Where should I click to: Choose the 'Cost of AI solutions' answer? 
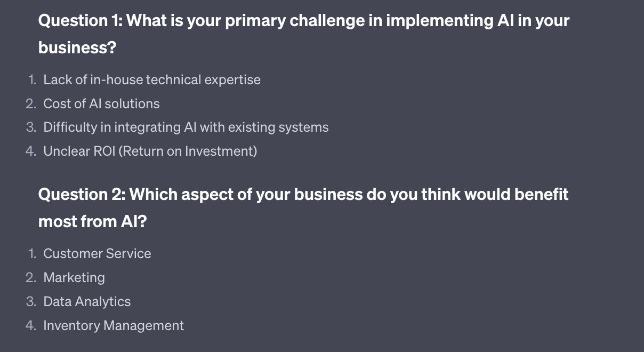pos(101,103)
